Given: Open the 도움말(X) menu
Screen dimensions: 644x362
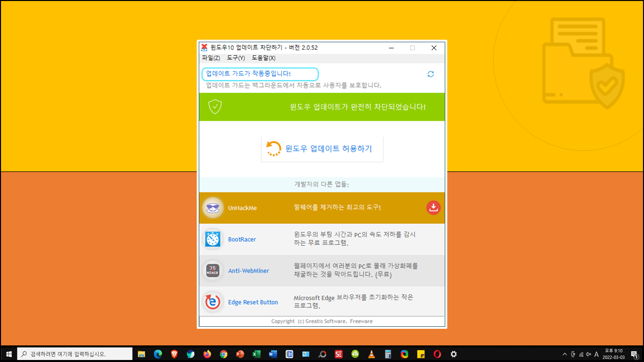Looking at the screenshot, I should (x=264, y=58).
